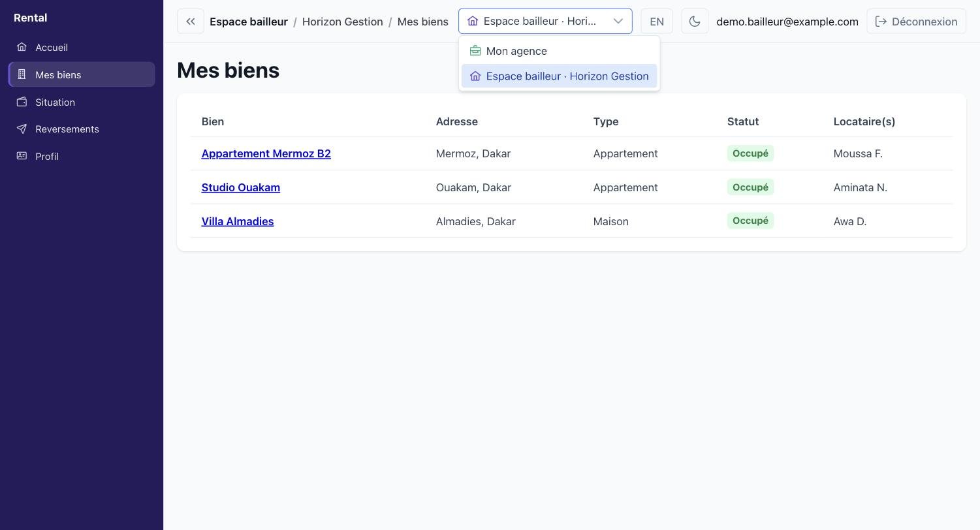Screen dimensions: 980x530
Task: Open the Studio Ouakam property link
Action: pos(240,187)
